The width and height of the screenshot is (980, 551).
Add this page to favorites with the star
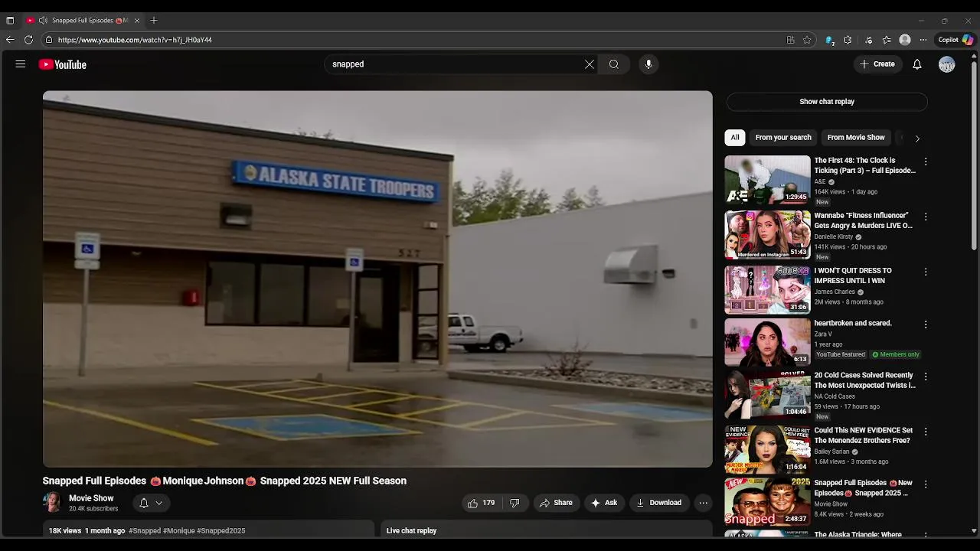point(807,40)
